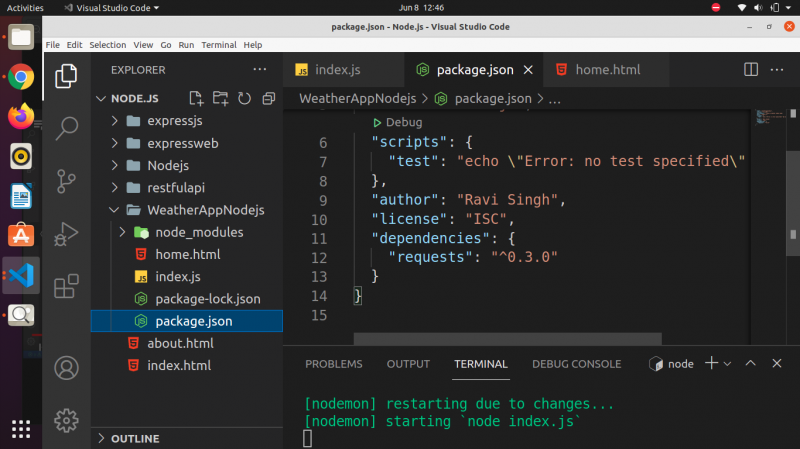
Task: Open Rhythmbox from the dock
Action: click(21, 156)
